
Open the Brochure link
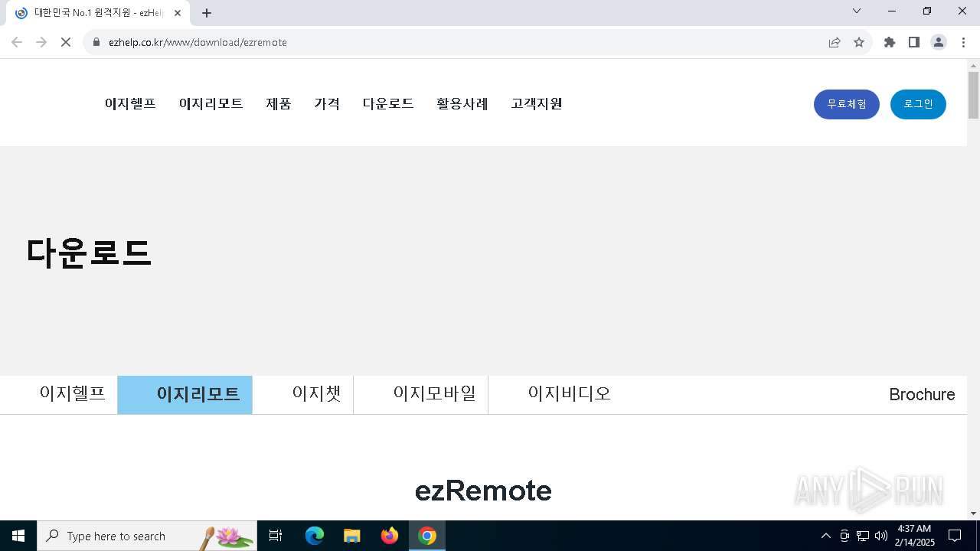tap(922, 395)
